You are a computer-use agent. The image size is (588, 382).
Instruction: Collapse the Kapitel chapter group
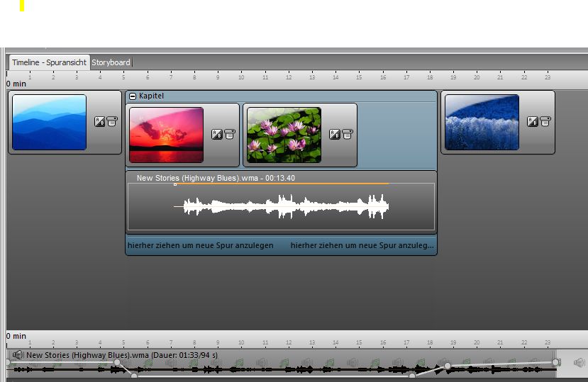click(x=133, y=96)
